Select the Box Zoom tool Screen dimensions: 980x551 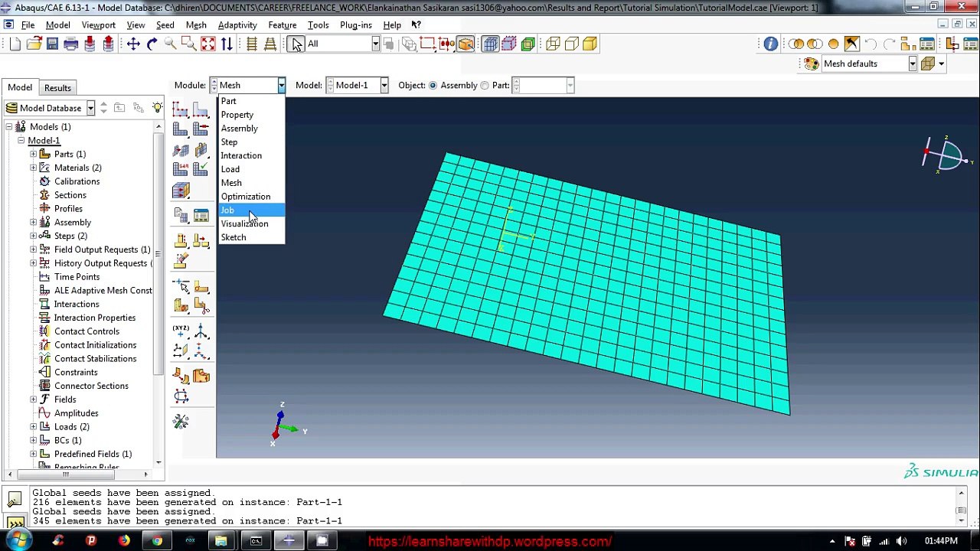pyautogui.click(x=188, y=44)
